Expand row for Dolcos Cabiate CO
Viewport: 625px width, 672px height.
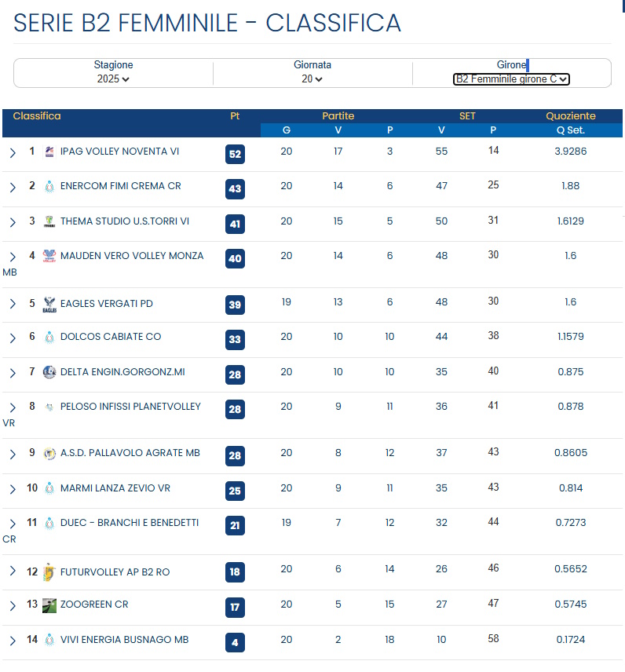point(13,338)
